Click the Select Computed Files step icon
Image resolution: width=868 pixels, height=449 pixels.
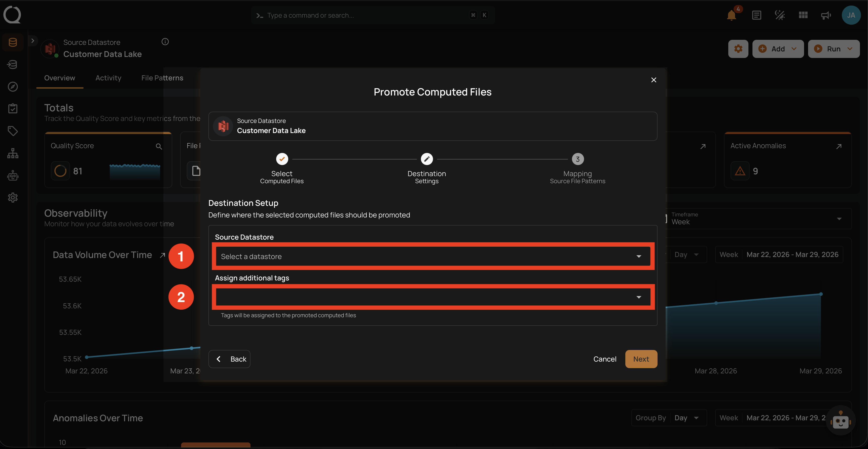click(282, 159)
